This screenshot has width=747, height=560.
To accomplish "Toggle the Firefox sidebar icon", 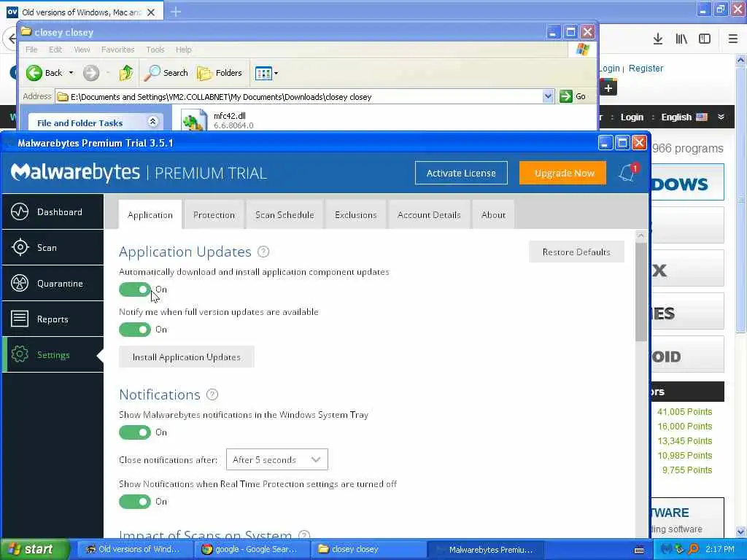I will click(x=705, y=39).
